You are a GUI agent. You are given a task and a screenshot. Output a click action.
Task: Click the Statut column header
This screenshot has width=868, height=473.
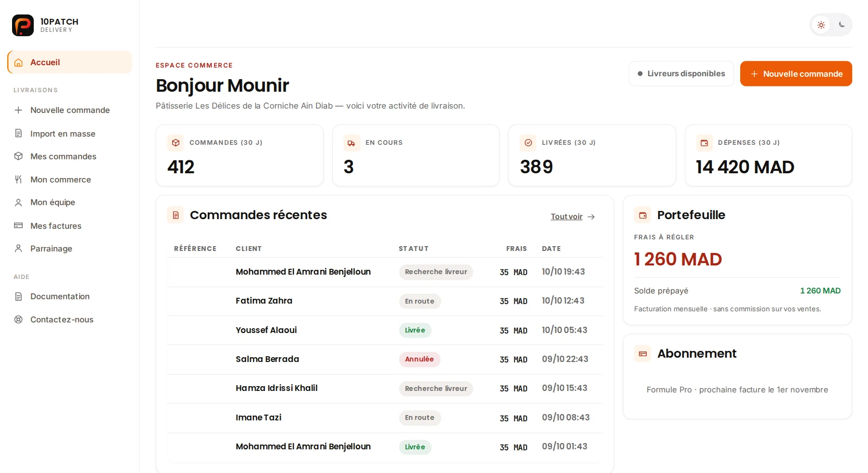414,249
